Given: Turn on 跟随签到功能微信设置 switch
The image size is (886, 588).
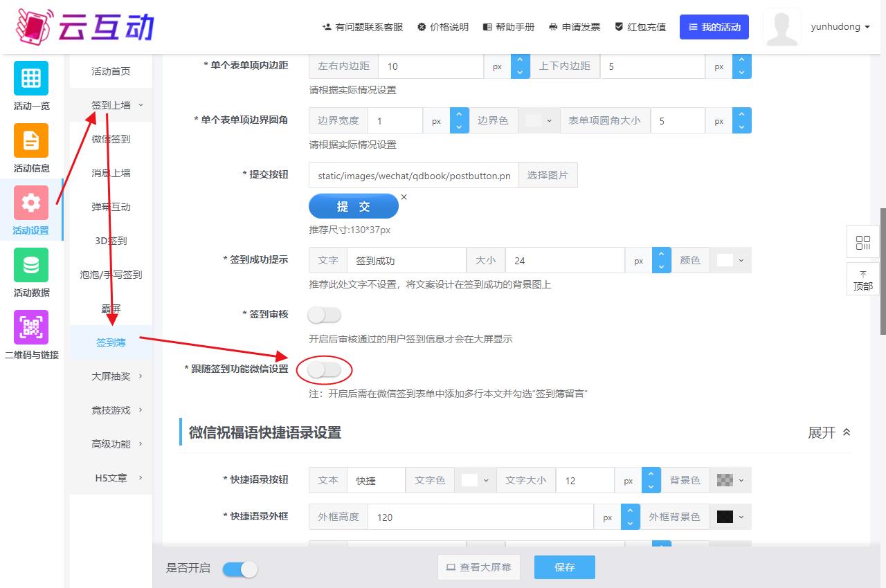Looking at the screenshot, I should pos(325,371).
